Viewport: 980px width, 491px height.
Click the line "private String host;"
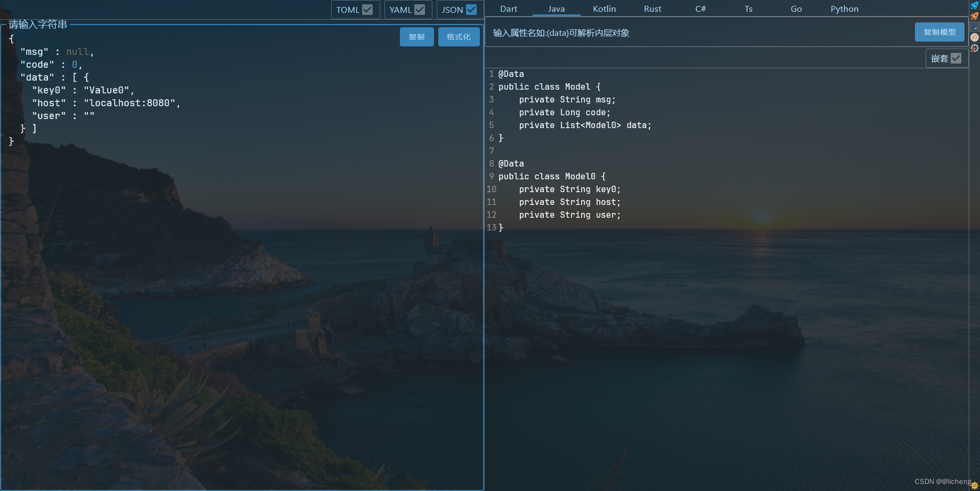tap(569, 202)
